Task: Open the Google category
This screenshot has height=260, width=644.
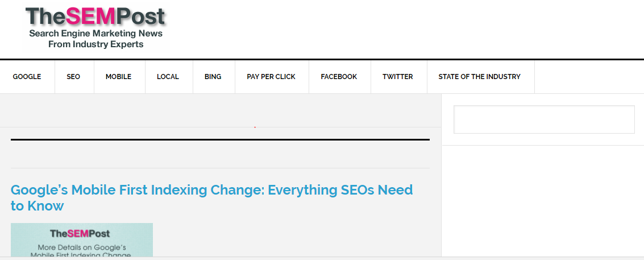Action: tap(27, 77)
